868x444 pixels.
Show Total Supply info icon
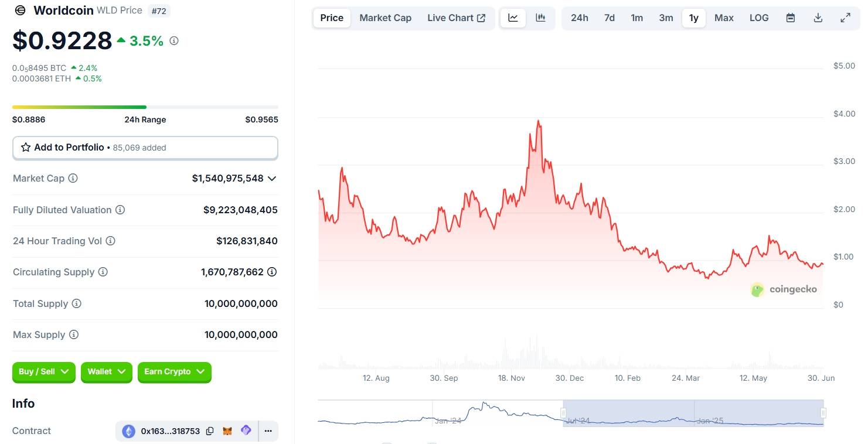pyautogui.click(x=76, y=303)
